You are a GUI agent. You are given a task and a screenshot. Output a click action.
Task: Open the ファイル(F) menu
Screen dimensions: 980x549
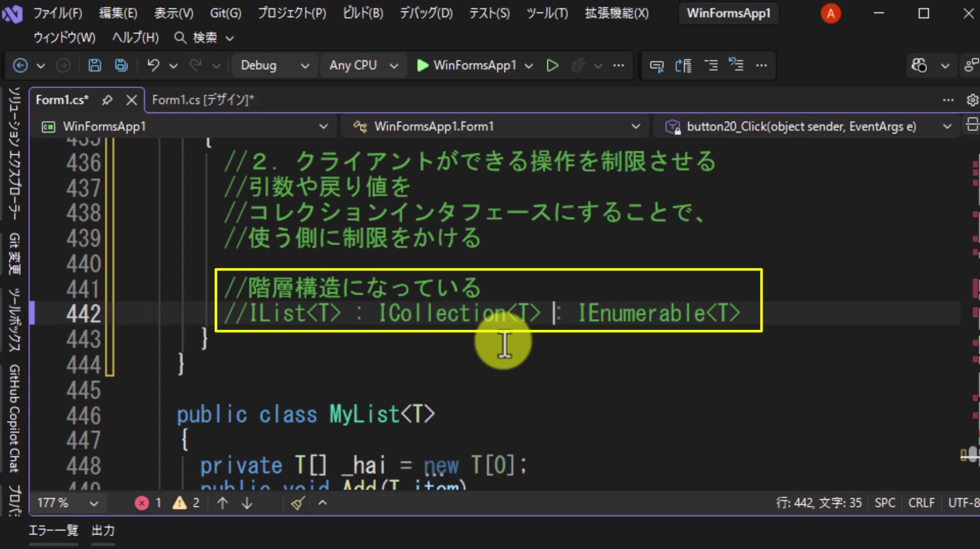(58, 13)
